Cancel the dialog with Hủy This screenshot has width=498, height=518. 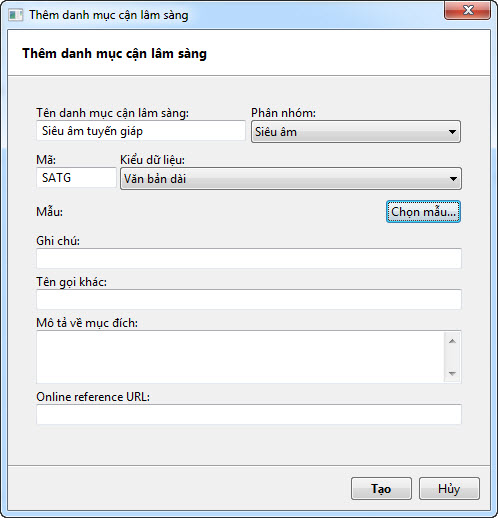[449, 489]
